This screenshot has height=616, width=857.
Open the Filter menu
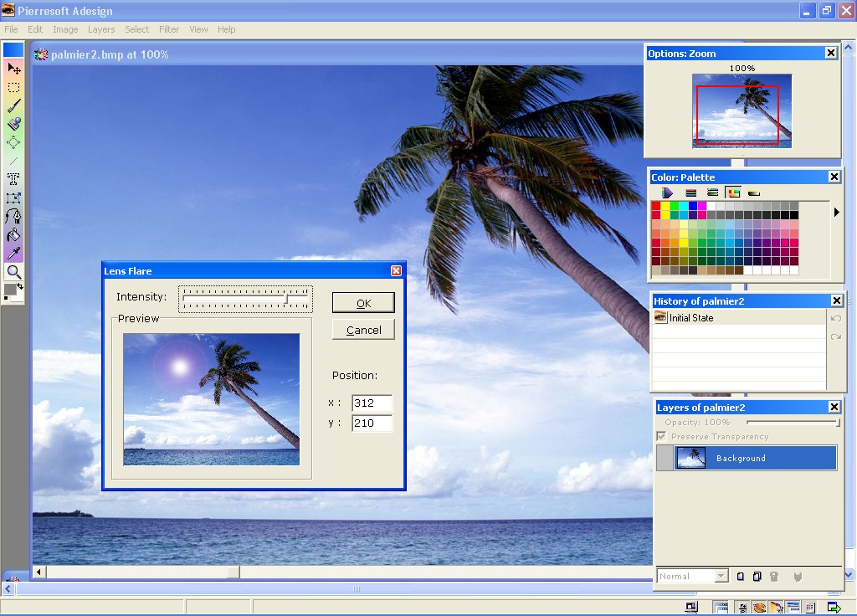pos(169,29)
